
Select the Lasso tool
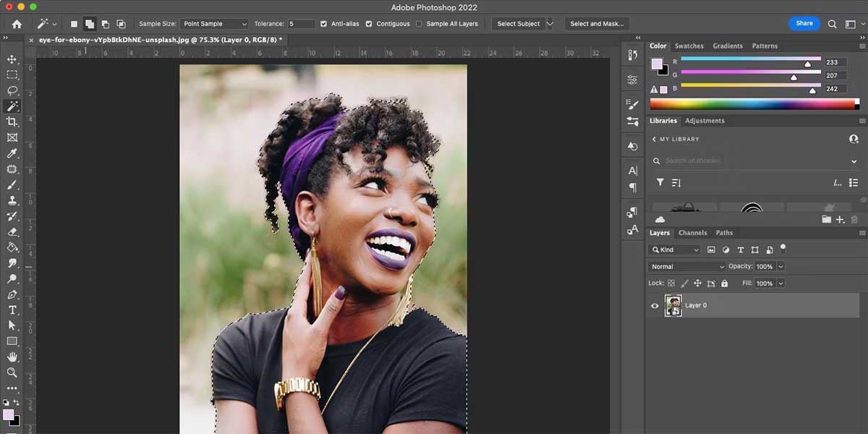tap(12, 90)
